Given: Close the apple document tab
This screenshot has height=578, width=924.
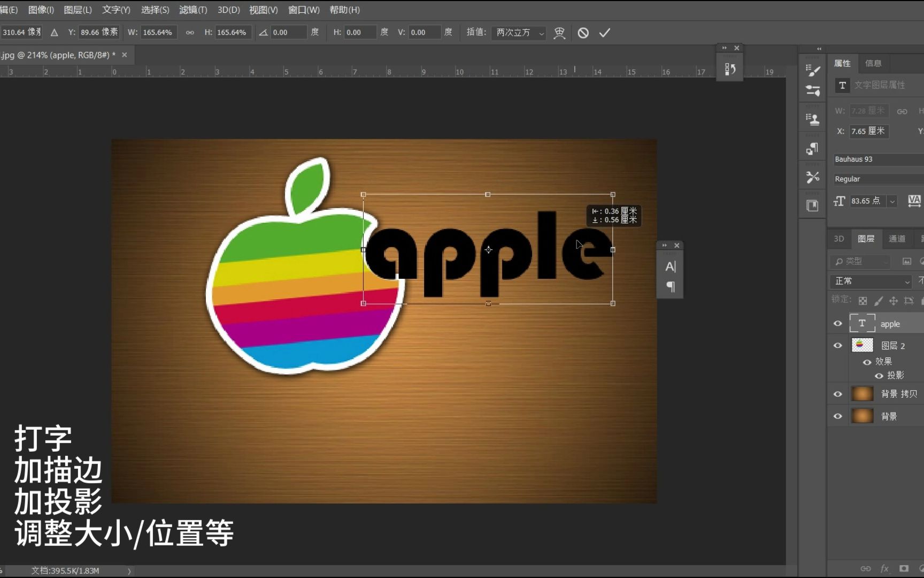Looking at the screenshot, I should (125, 55).
